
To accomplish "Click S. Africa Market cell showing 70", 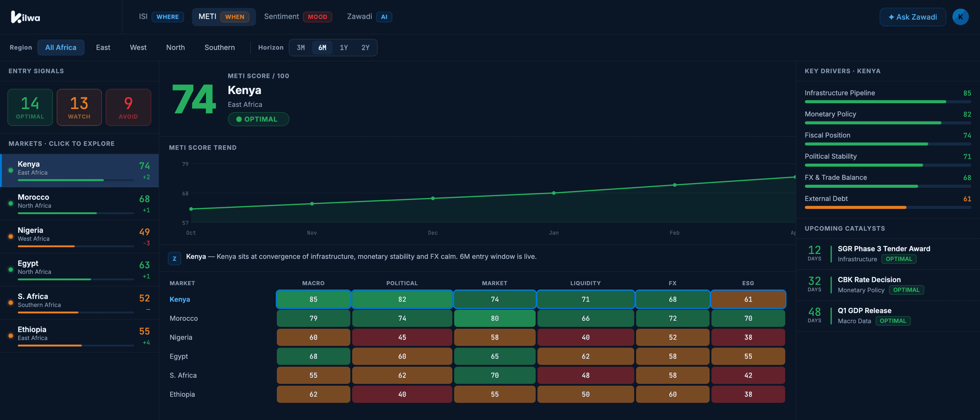I will (495, 375).
